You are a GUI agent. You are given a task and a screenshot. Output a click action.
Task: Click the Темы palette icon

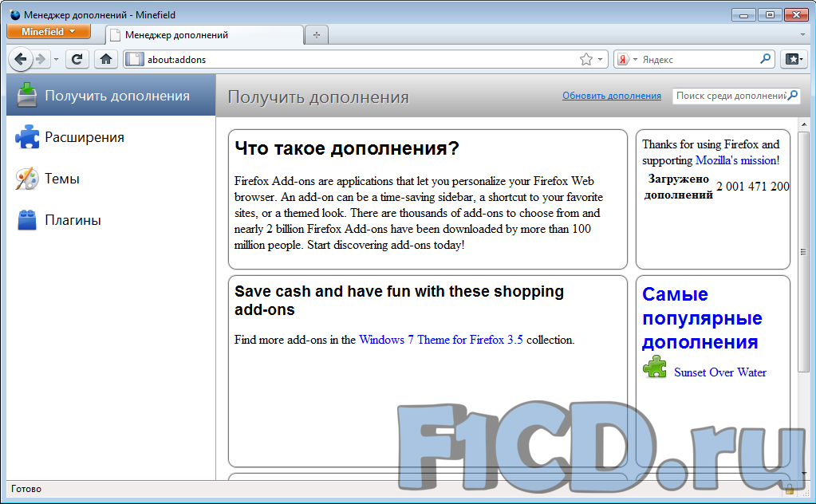pyautogui.click(x=26, y=179)
